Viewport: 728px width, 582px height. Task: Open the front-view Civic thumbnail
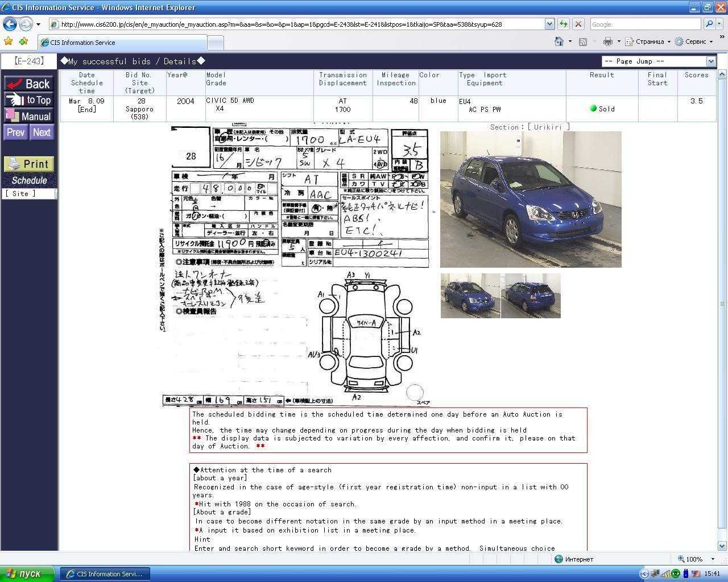click(470, 296)
